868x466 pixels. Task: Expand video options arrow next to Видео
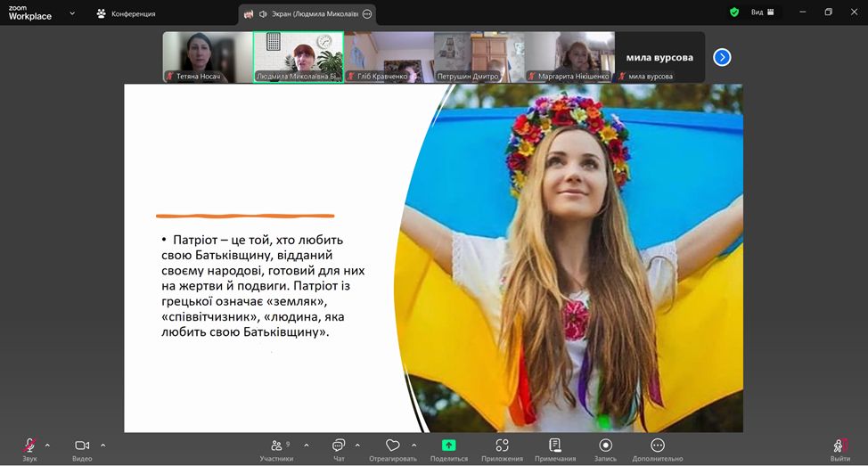pyautogui.click(x=102, y=445)
